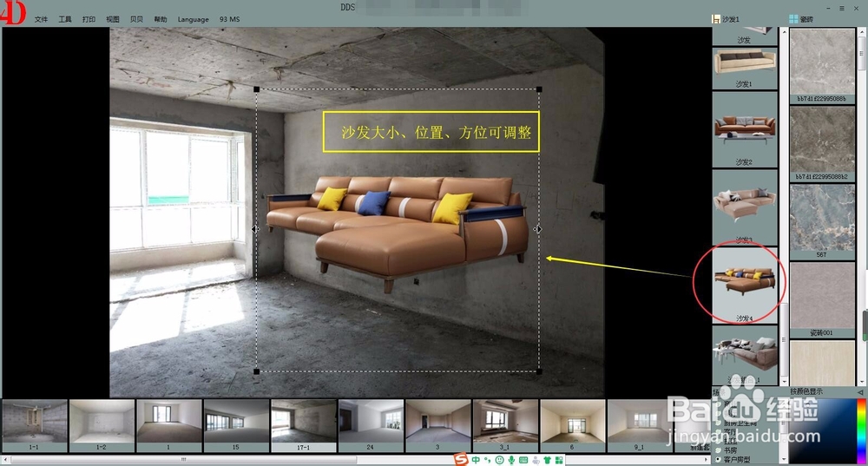Click the rainbow hue strip

861,430
